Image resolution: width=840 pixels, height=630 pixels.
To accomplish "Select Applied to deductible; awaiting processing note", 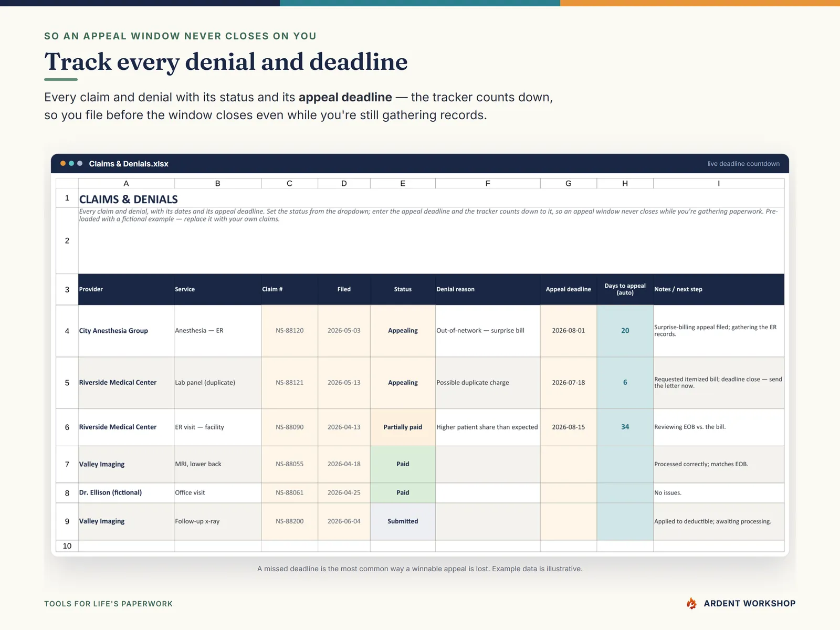I will 719,521.
